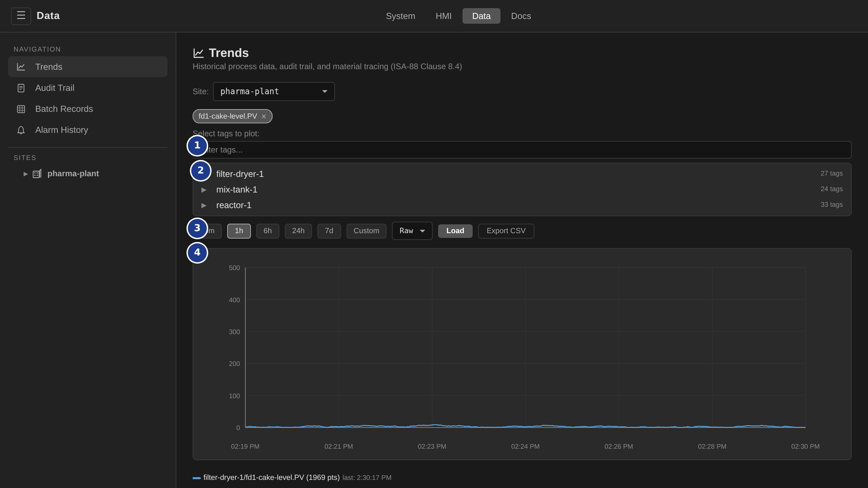Open the hamburger menu button
Screen dimensions: 868x488
[21, 16]
